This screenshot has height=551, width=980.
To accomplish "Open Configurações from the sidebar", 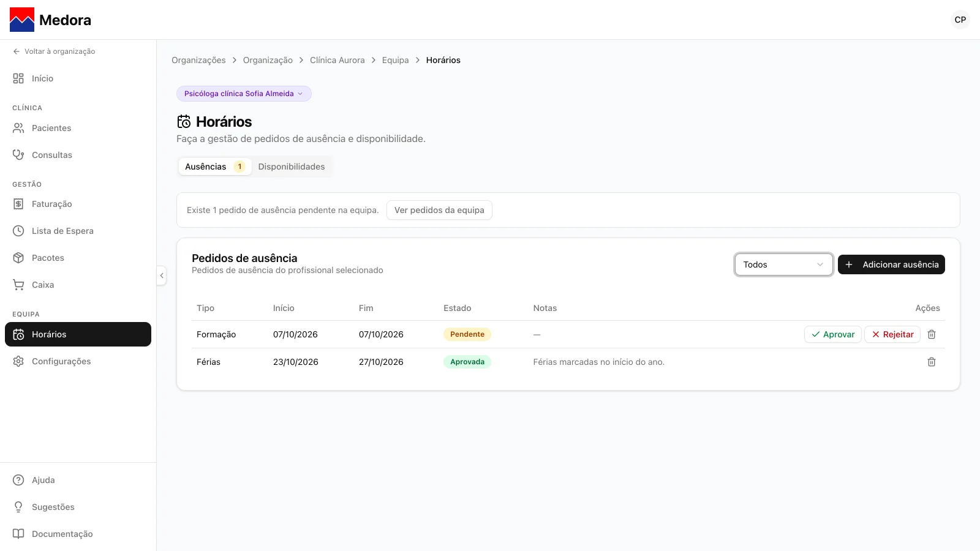I will [x=78, y=361].
